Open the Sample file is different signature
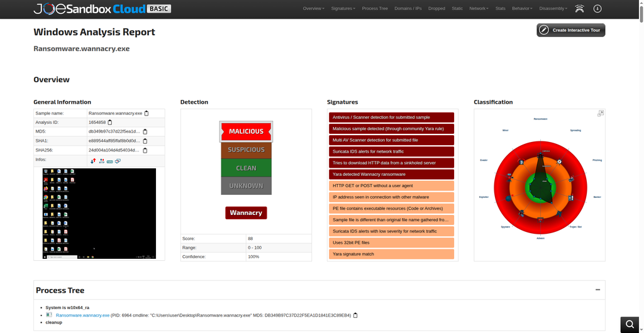 tap(391, 220)
